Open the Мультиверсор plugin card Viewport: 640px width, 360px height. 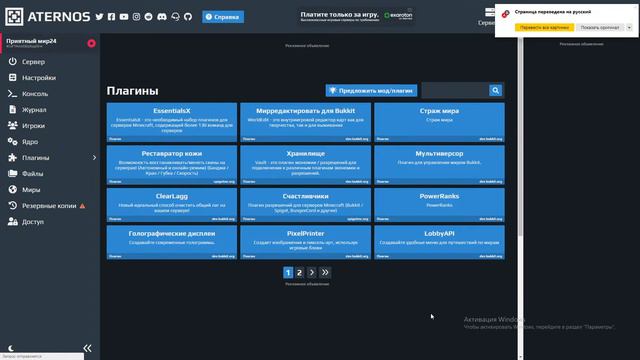pos(439,165)
